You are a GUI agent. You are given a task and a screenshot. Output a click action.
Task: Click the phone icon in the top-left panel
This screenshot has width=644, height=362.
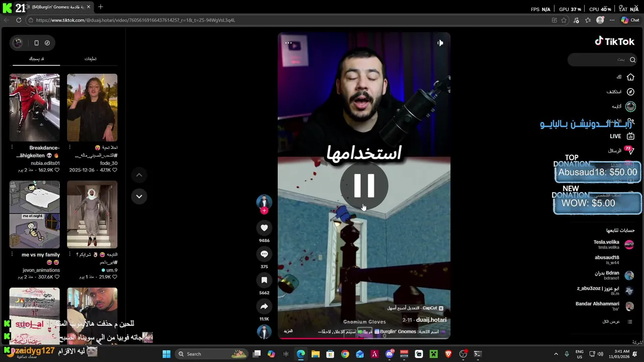36,43
